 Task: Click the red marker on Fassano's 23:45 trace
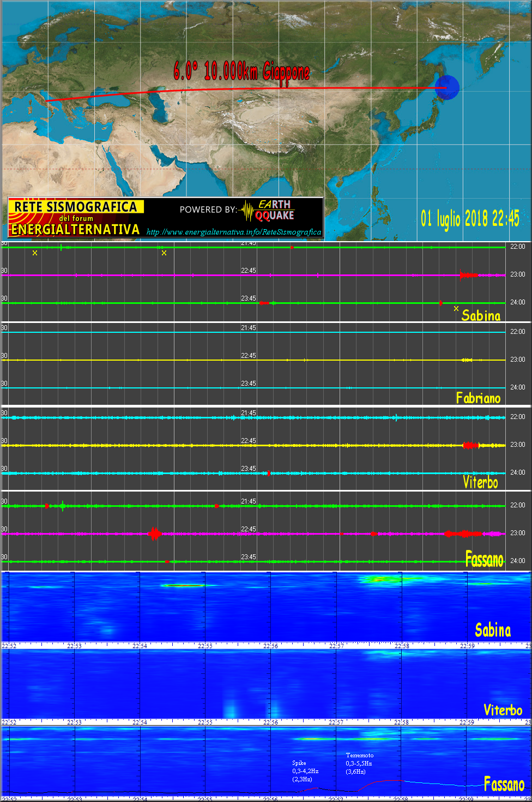point(167,561)
